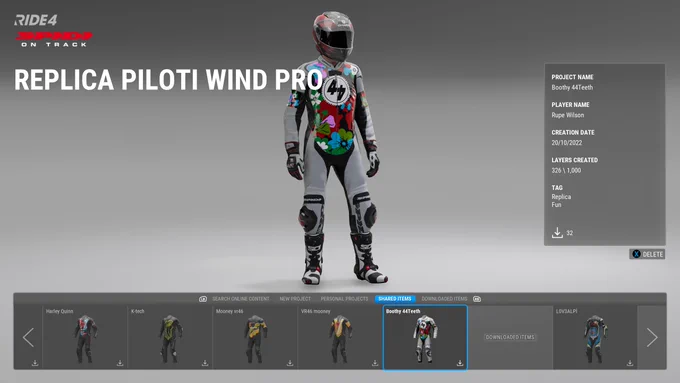
Task: Click the left bumper icon beside the tabs
Action: (x=203, y=299)
